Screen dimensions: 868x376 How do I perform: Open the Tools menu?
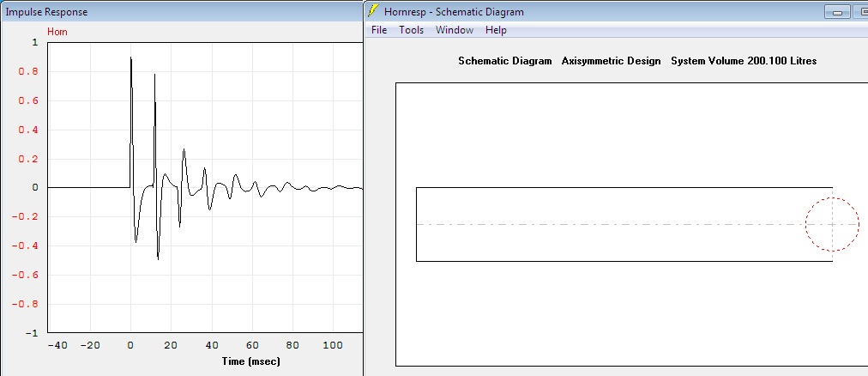412,30
